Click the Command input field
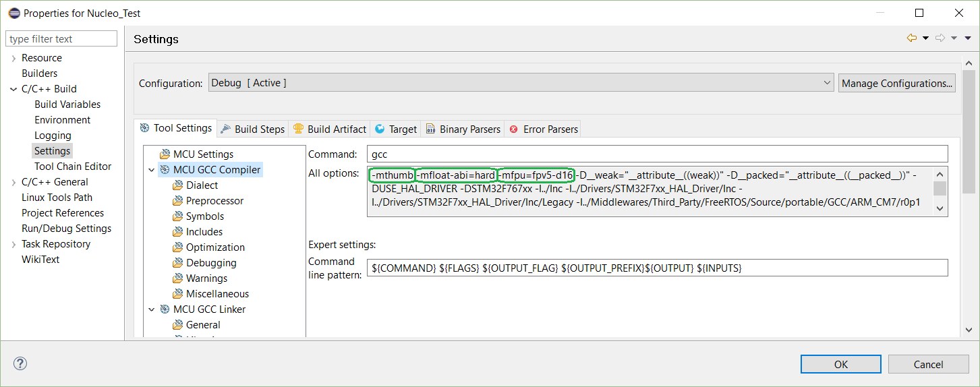Image resolution: width=980 pixels, height=387 pixels. [x=657, y=154]
